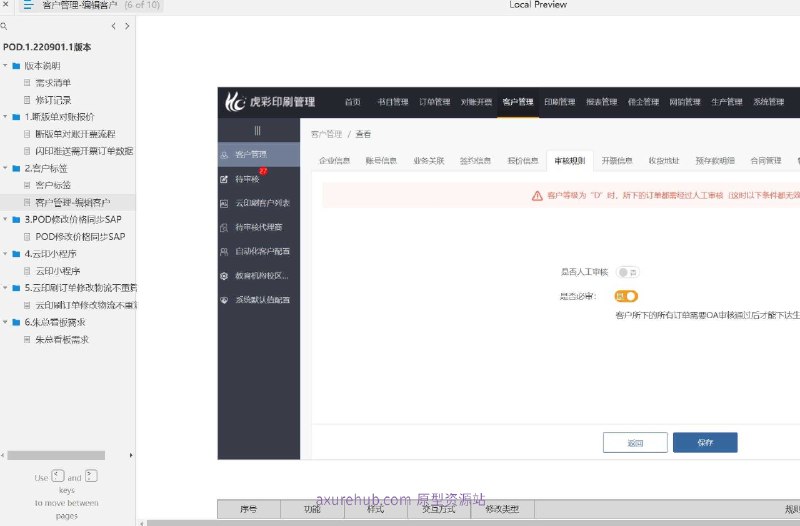Switch to the 业务关联 tab
The width and height of the screenshot is (800, 526).
(429, 161)
